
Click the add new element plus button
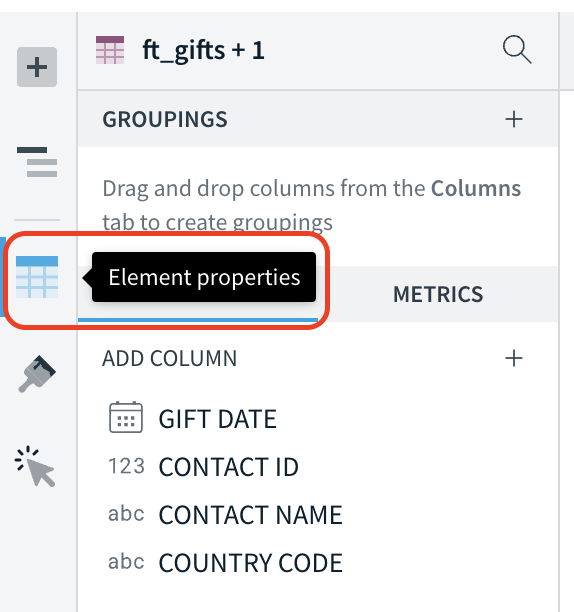coord(37,67)
